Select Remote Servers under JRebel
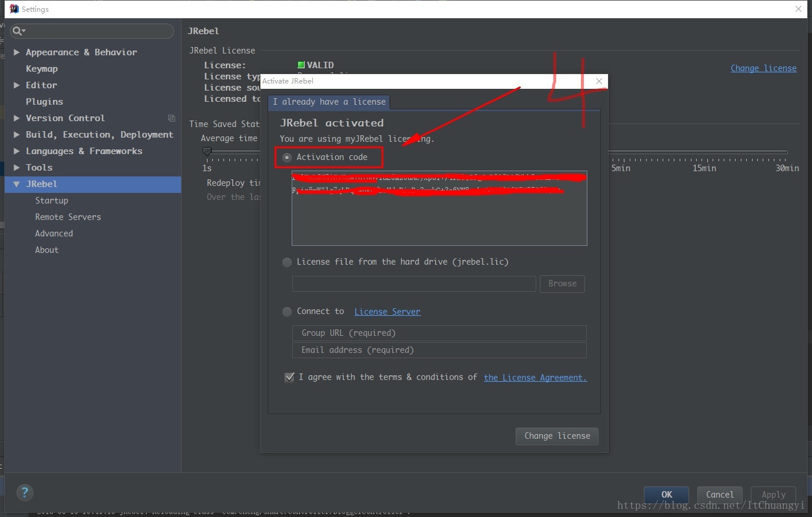 coord(68,217)
